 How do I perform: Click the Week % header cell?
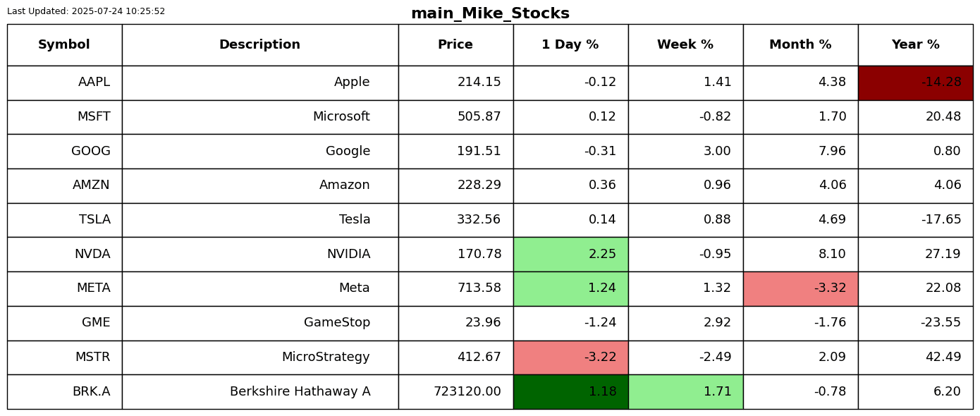pos(685,45)
